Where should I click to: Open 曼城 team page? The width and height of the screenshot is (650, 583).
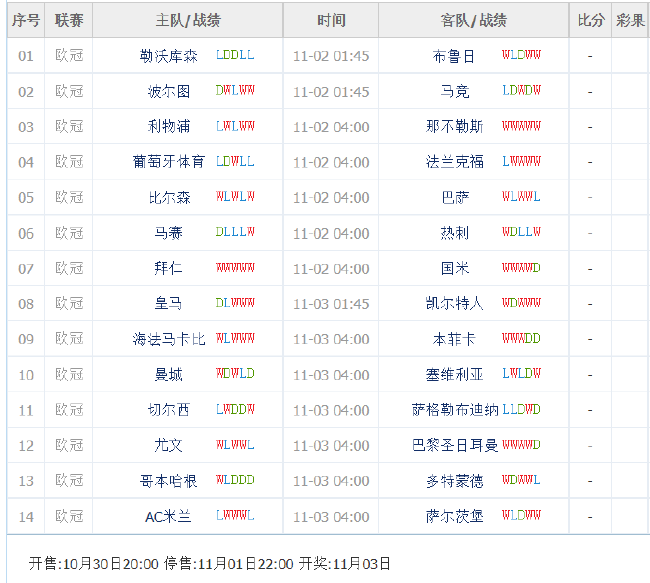click(168, 375)
